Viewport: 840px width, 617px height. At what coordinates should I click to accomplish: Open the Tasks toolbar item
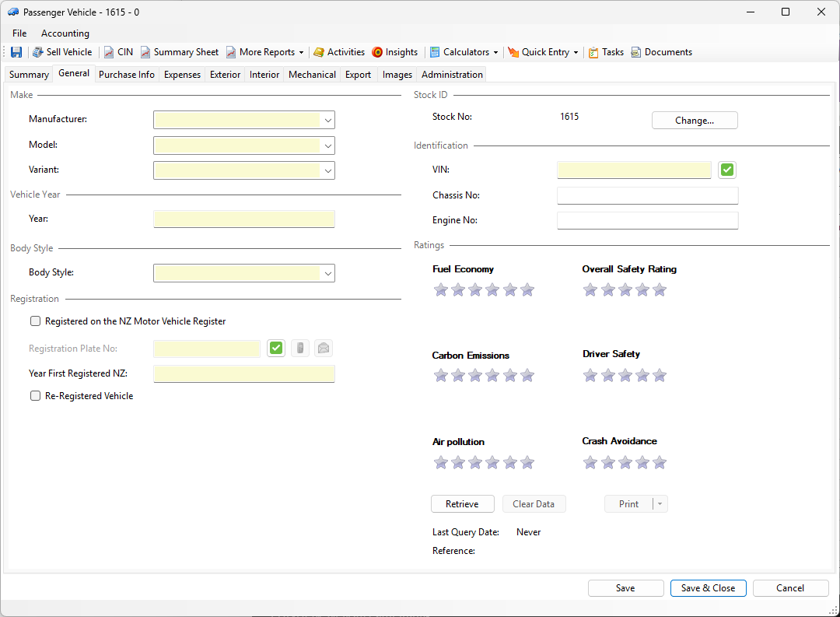coord(606,52)
